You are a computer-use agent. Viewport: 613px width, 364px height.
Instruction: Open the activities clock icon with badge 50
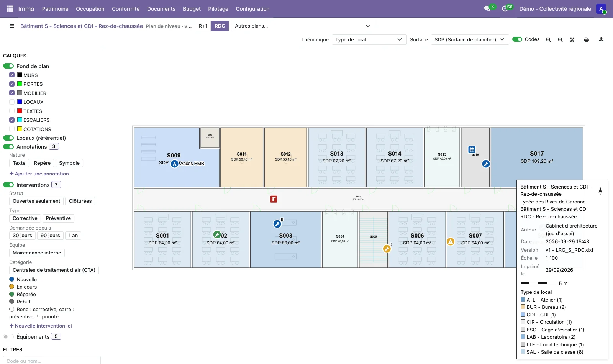coord(505,8)
